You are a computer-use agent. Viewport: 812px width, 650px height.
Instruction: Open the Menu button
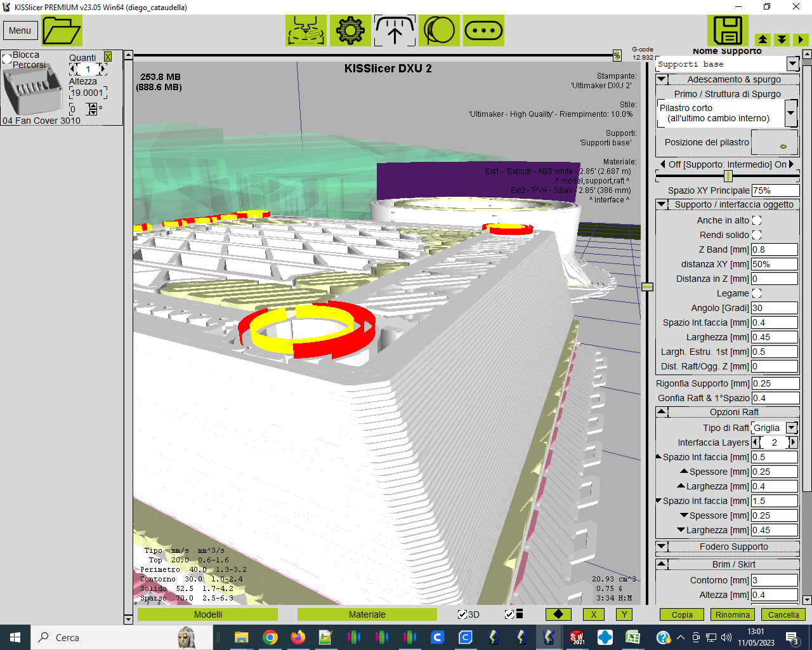20,30
